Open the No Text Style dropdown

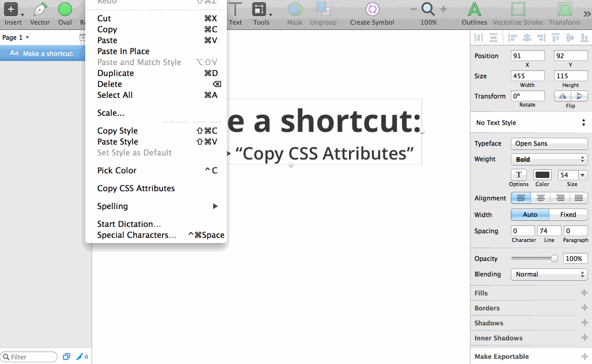tap(530, 122)
